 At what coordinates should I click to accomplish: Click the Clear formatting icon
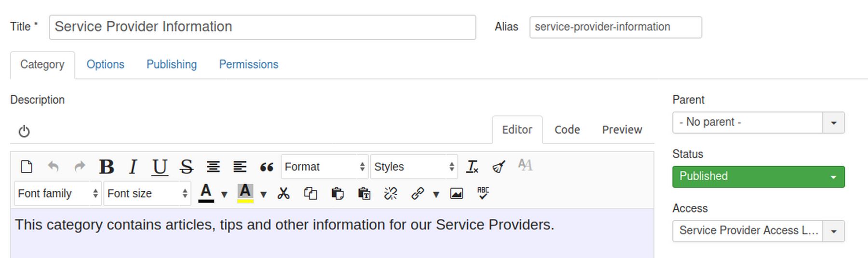472,167
